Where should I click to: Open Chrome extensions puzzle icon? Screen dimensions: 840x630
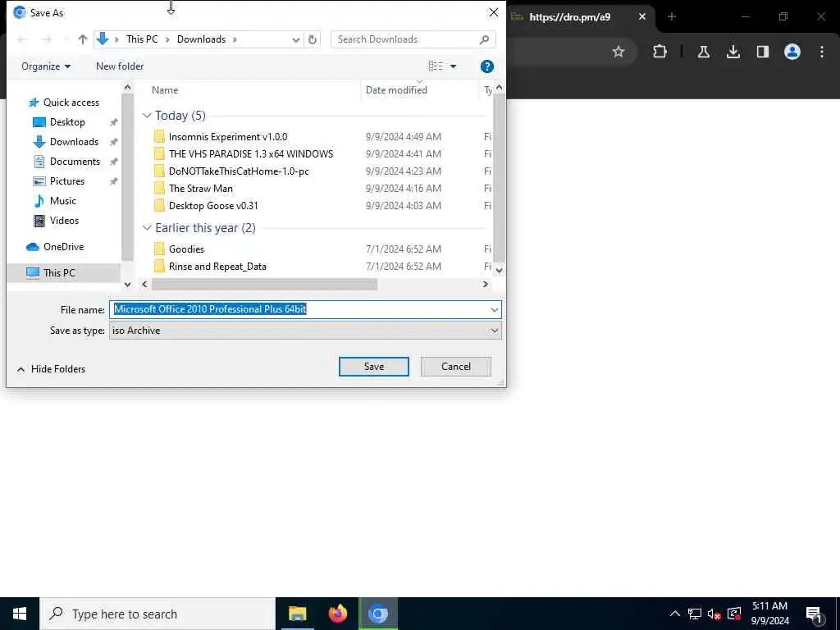tap(660, 52)
